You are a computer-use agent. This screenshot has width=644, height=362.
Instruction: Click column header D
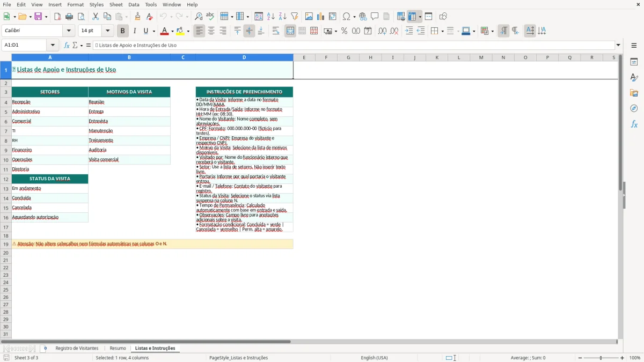pyautogui.click(x=244, y=57)
